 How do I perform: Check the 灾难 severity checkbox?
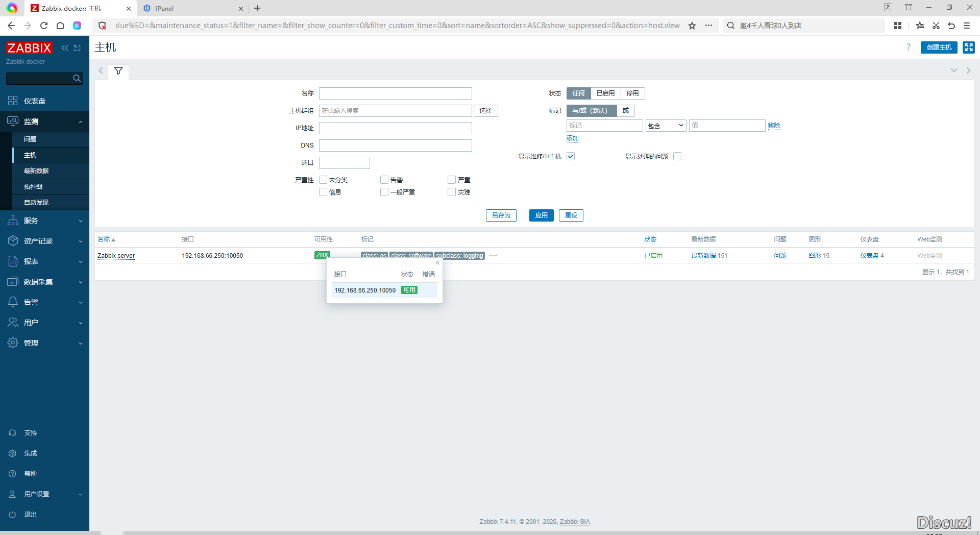452,192
